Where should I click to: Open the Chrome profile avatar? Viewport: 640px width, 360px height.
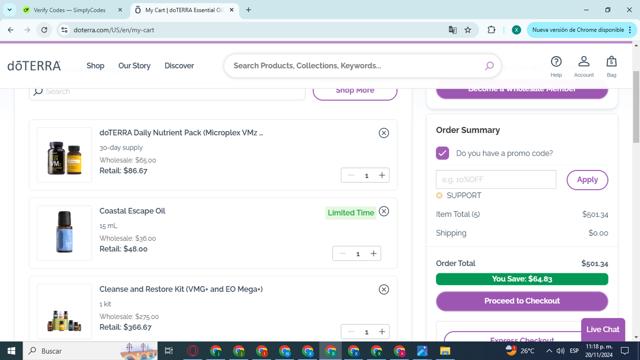tap(516, 30)
